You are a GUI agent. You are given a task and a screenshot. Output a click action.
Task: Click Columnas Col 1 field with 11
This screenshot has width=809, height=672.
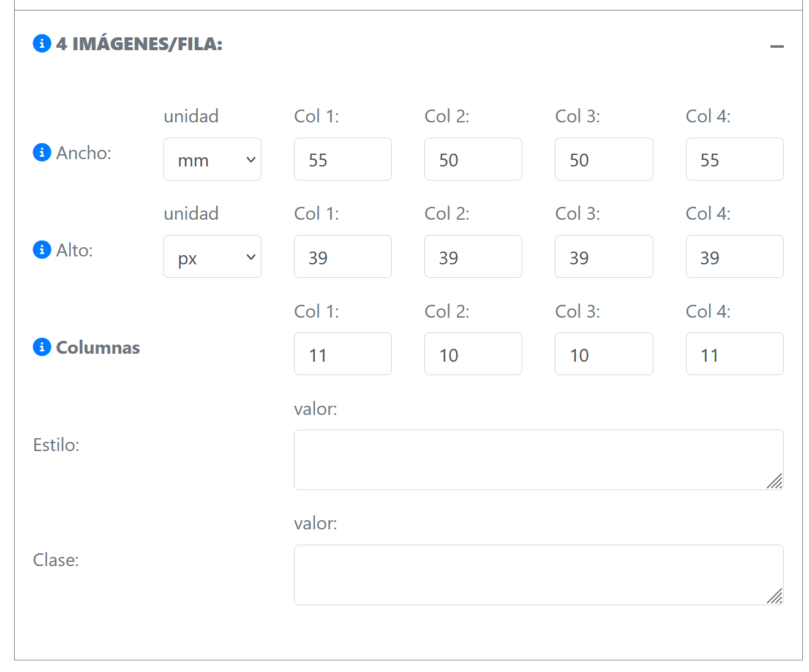[342, 354]
